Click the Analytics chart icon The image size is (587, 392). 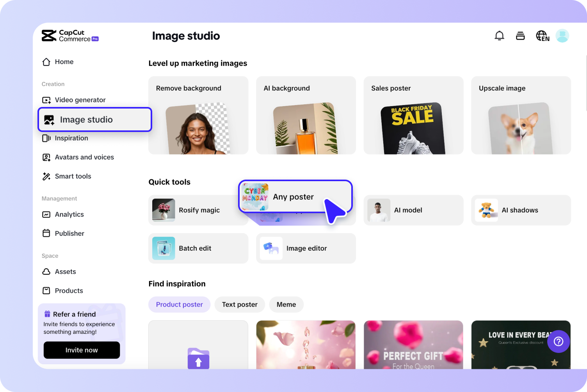[46, 214]
